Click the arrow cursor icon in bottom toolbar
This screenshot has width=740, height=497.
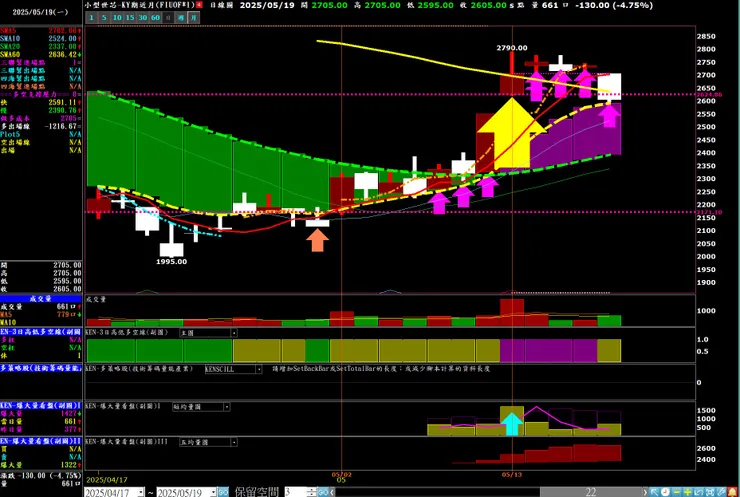(654, 492)
